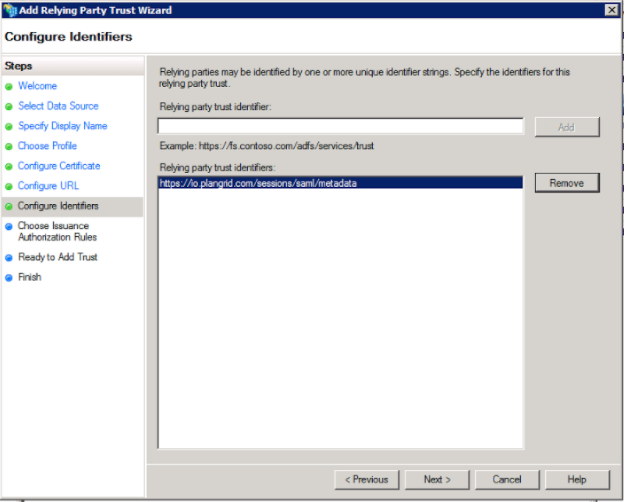Click the Configure Identifiers page heading

(x=68, y=36)
